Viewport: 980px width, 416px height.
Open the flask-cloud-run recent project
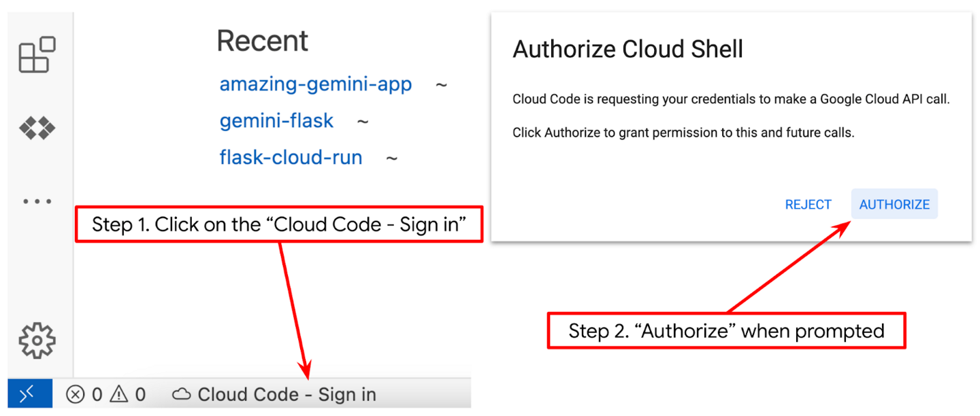pyautogui.click(x=291, y=157)
